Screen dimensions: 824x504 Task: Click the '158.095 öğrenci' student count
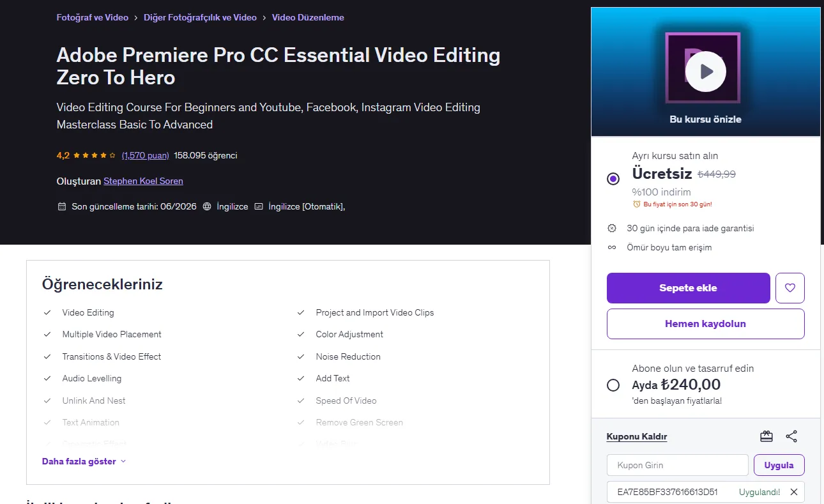[x=206, y=155]
